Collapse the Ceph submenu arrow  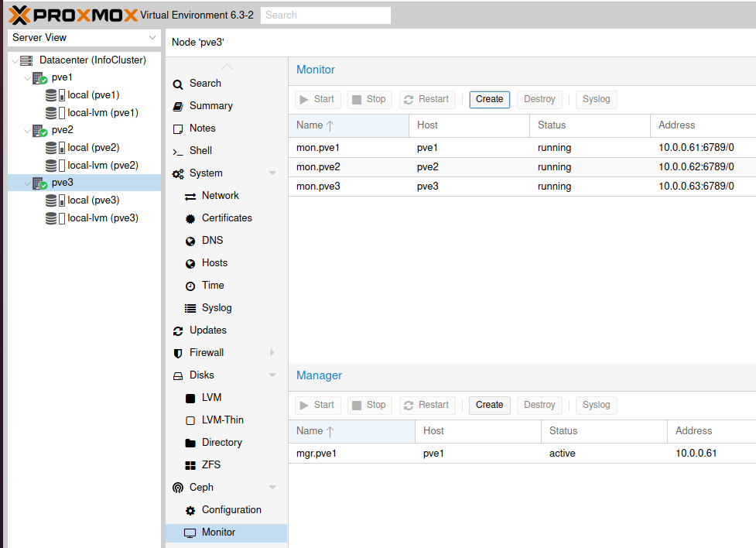[272, 487]
